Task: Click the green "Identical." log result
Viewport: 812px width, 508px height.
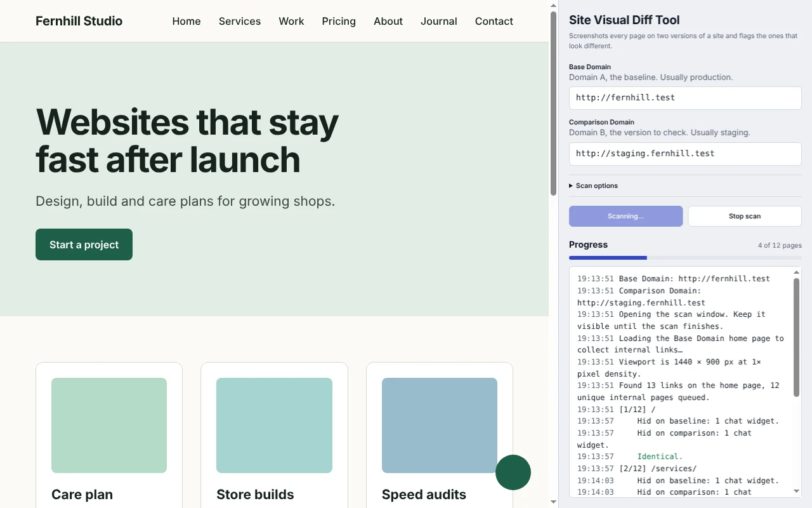Action: click(x=660, y=457)
